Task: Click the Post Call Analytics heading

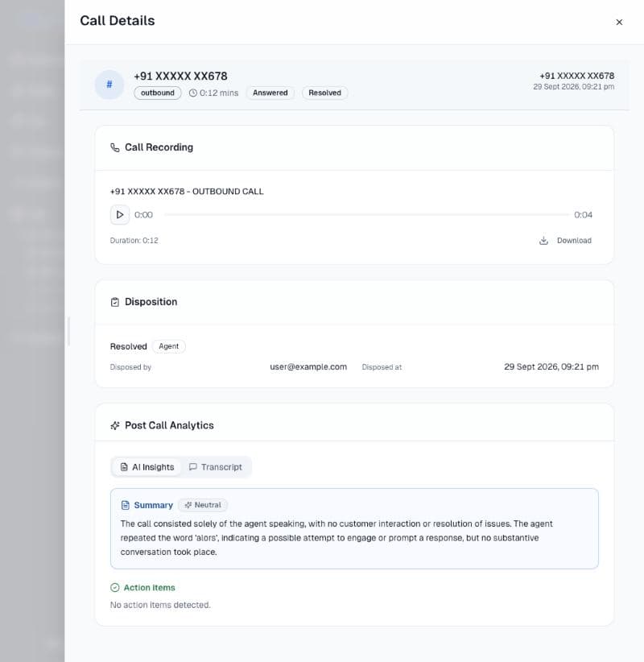Action: [x=169, y=425]
